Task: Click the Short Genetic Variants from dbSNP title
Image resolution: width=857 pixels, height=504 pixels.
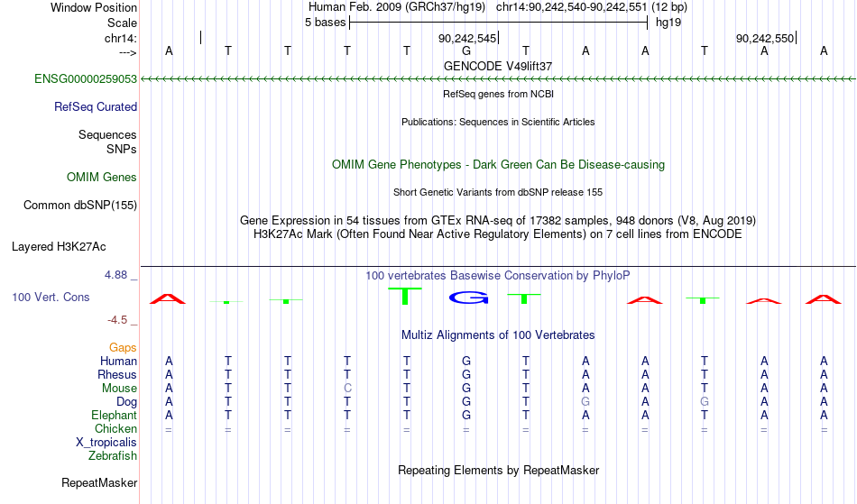Action: 498,192
